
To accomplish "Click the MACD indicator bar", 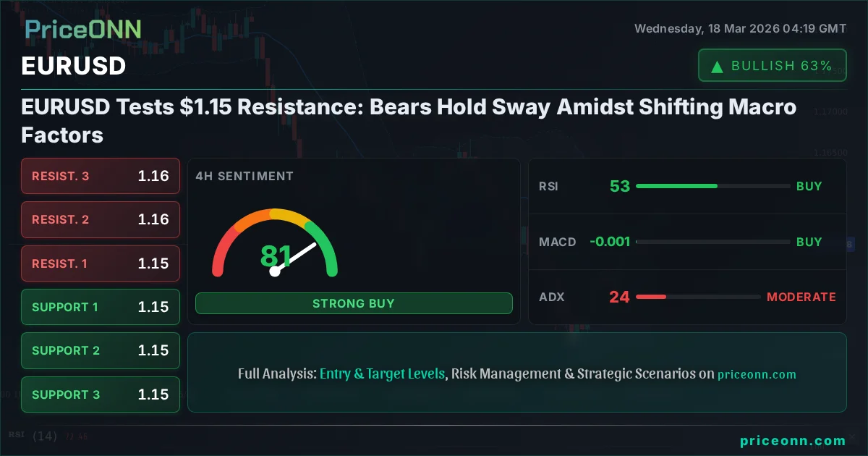I will point(712,242).
